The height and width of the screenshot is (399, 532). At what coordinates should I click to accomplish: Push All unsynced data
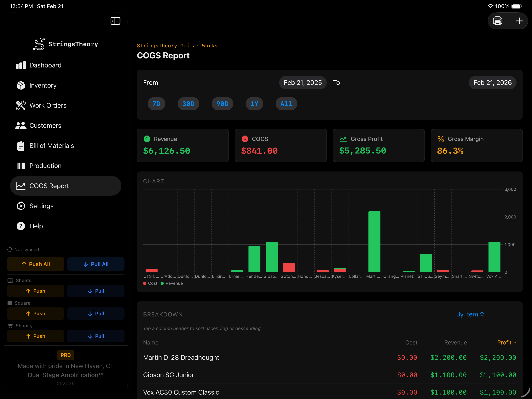(35, 264)
